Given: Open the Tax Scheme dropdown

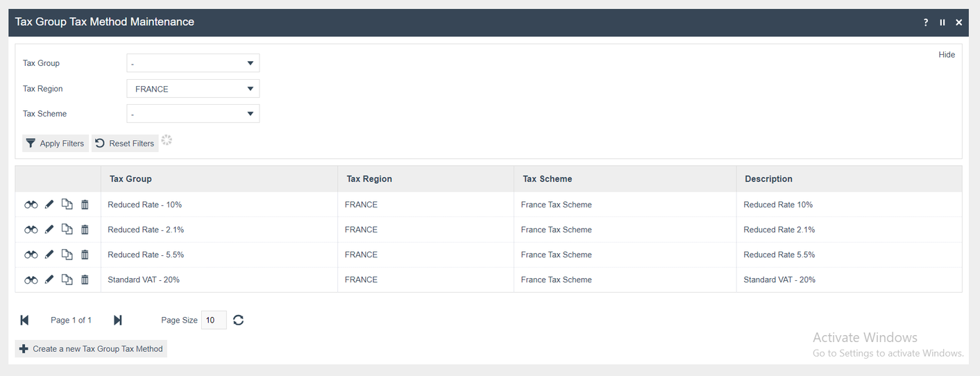Looking at the screenshot, I should [193, 114].
